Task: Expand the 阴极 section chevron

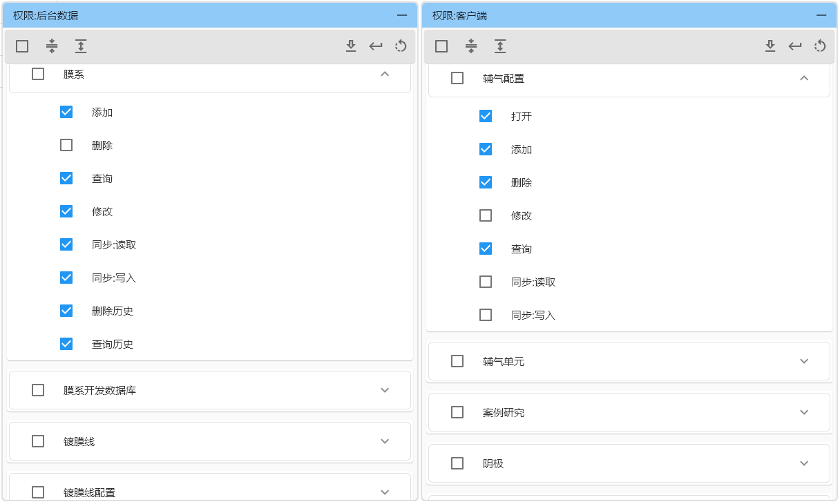Action: 804,463
